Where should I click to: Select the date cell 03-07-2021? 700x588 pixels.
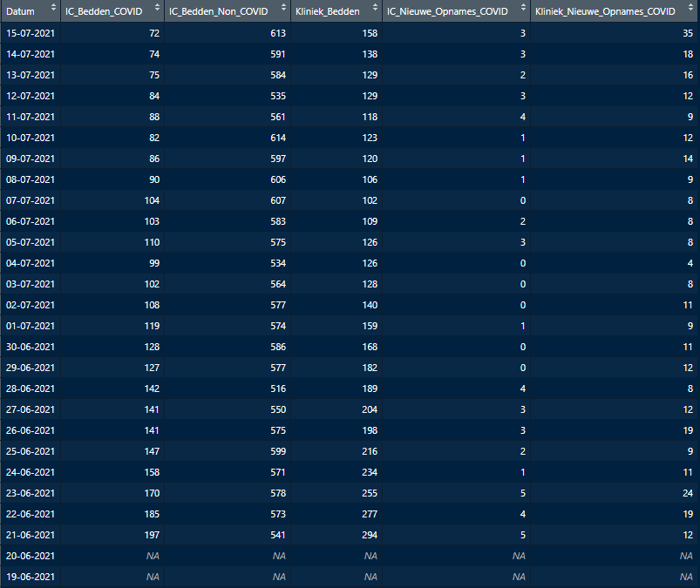click(31, 284)
